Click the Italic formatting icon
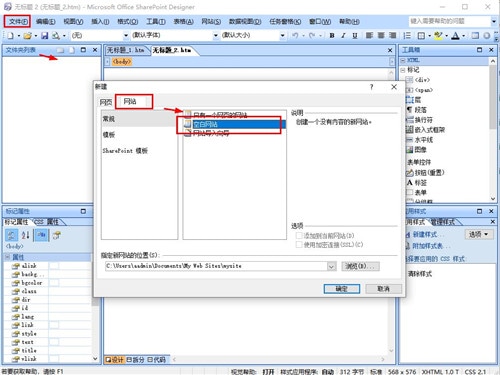The height and width of the screenshot is (375, 500). pyautogui.click(x=343, y=35)
